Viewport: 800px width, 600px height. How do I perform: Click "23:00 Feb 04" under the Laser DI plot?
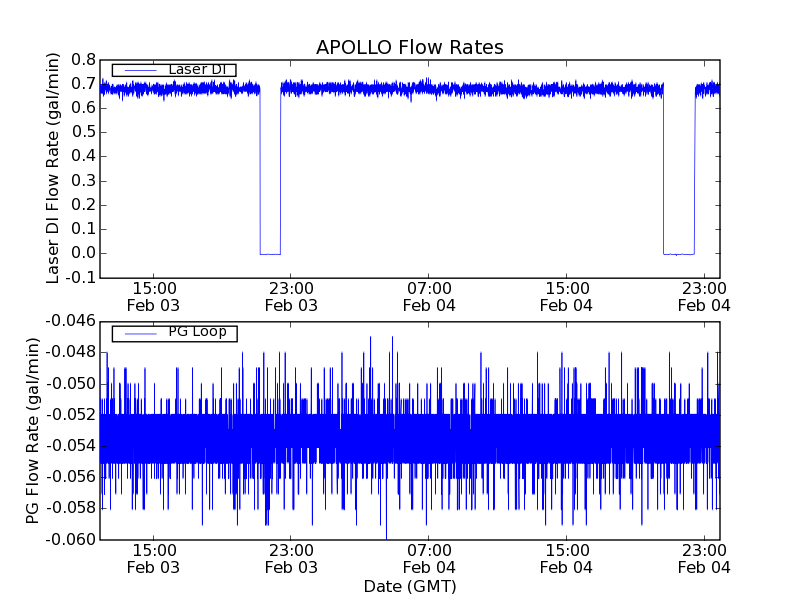(704, 297)
